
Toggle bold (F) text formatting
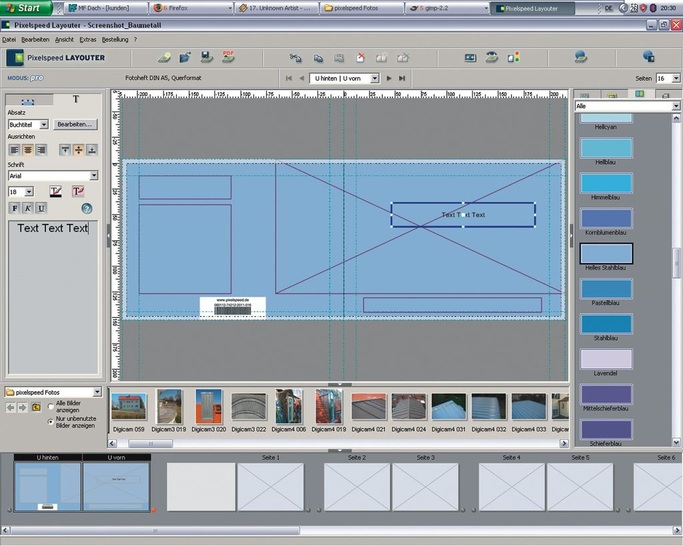15,208
